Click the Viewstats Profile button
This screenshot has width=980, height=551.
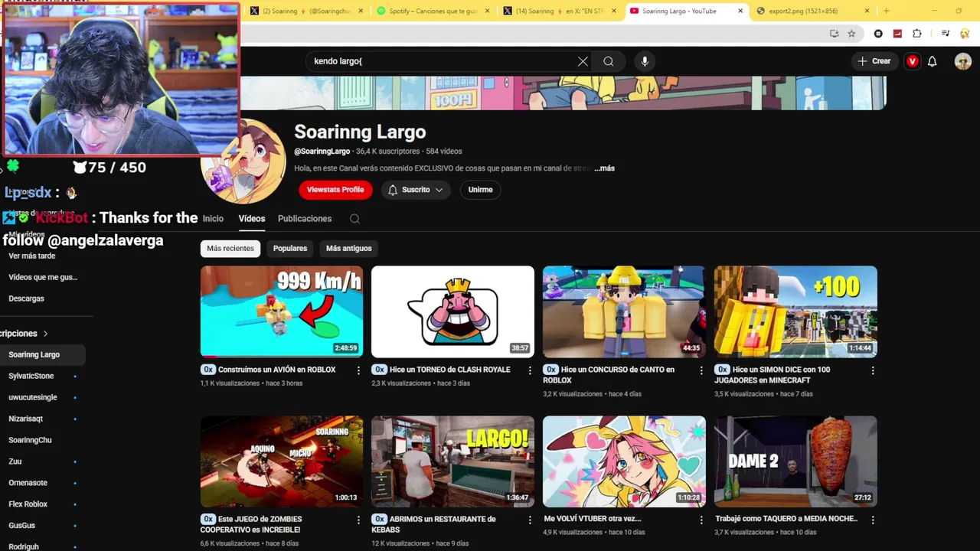pyautogui.click(x=335, y=190)
